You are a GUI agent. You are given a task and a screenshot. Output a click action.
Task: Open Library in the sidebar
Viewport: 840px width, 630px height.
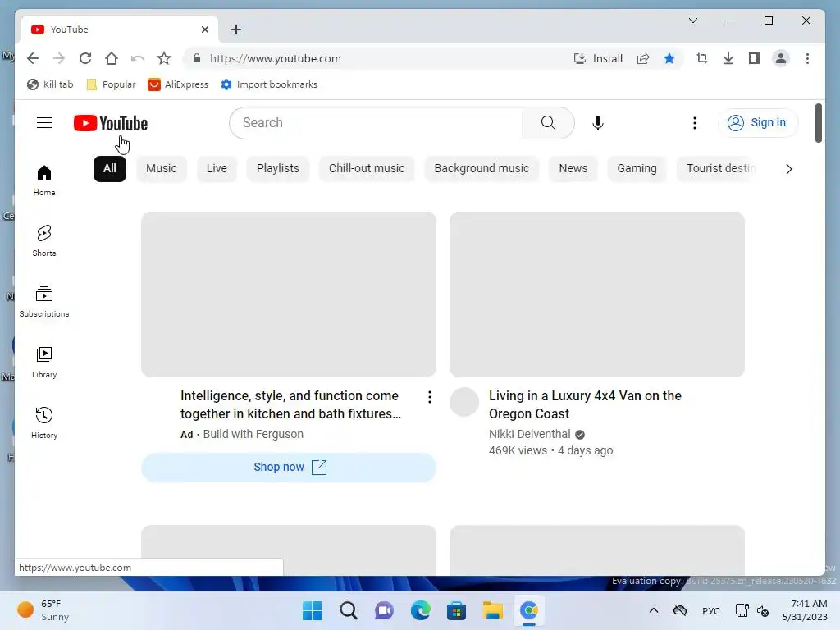pyautogui.click(x=44, y=362)
